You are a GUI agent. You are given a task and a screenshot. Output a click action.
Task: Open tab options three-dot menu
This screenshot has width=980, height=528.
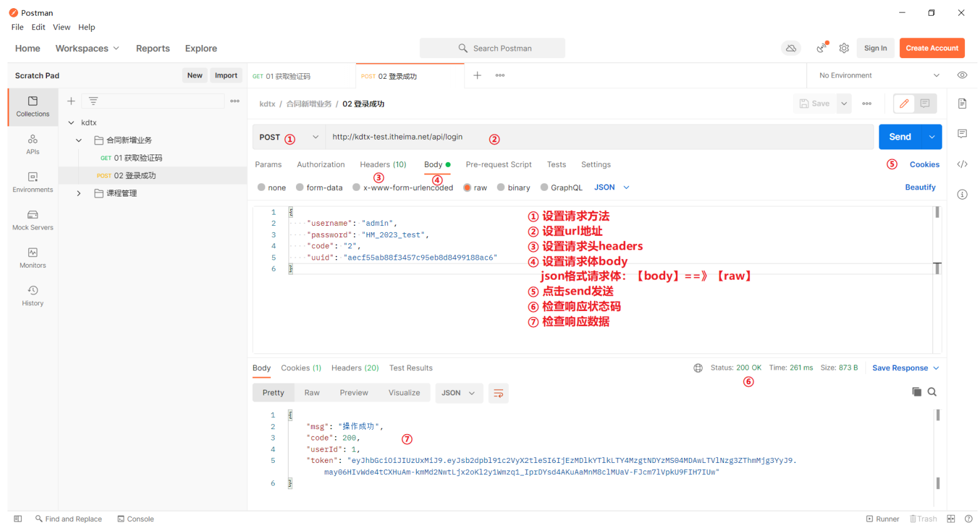[500, 75]
